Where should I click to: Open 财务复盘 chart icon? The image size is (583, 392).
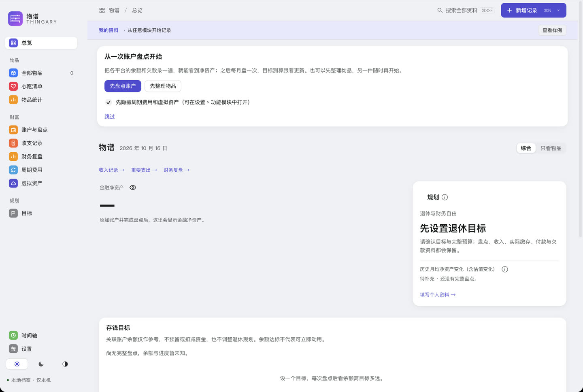[x=13, y=156]
